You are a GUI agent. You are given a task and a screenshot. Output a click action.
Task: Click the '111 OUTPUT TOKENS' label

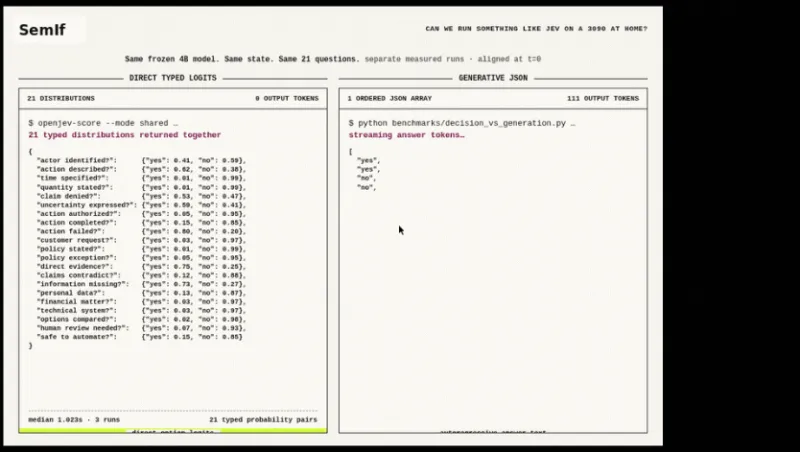pyautogui.click(x=603, y=98)
